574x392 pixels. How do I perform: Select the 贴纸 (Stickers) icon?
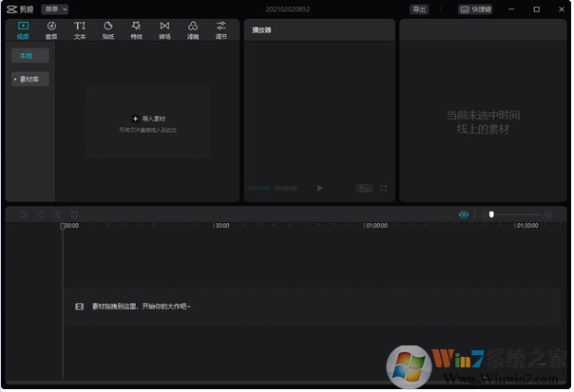point(108,29)
